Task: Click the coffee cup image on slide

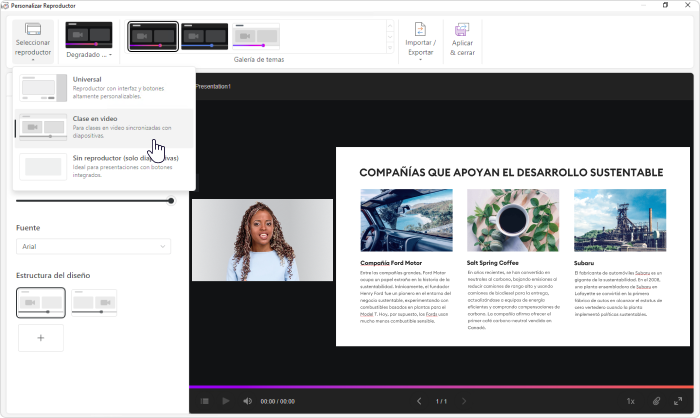Action: pyautogui.click(x=513, y=220)
